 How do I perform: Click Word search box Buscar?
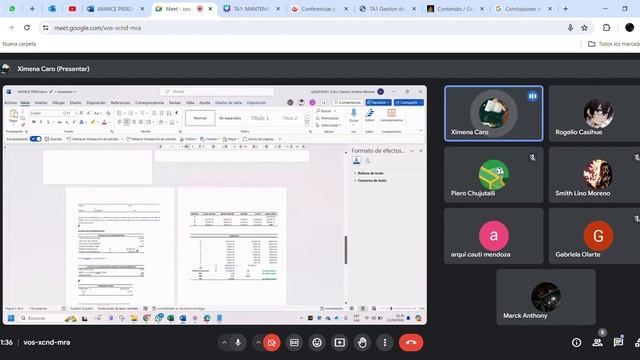(x=217, y=91)
